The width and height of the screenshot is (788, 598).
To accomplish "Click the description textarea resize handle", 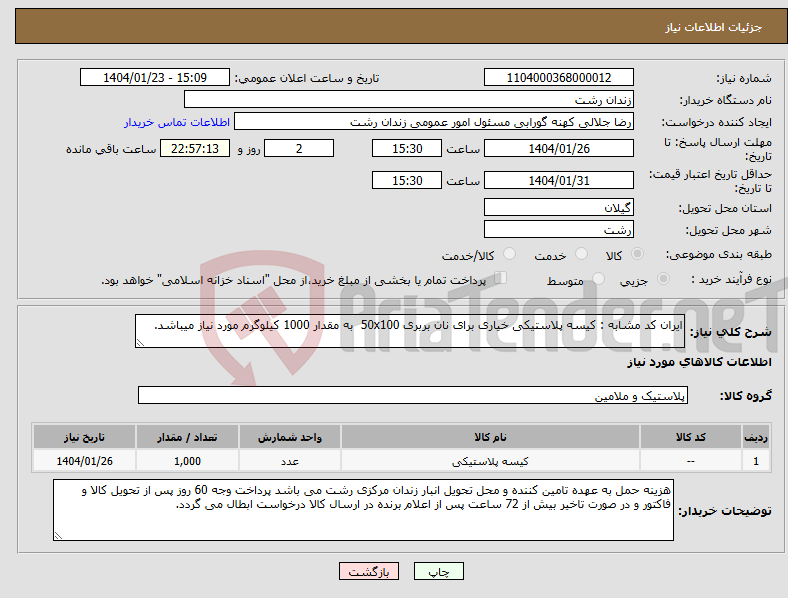I will (140, 343).
